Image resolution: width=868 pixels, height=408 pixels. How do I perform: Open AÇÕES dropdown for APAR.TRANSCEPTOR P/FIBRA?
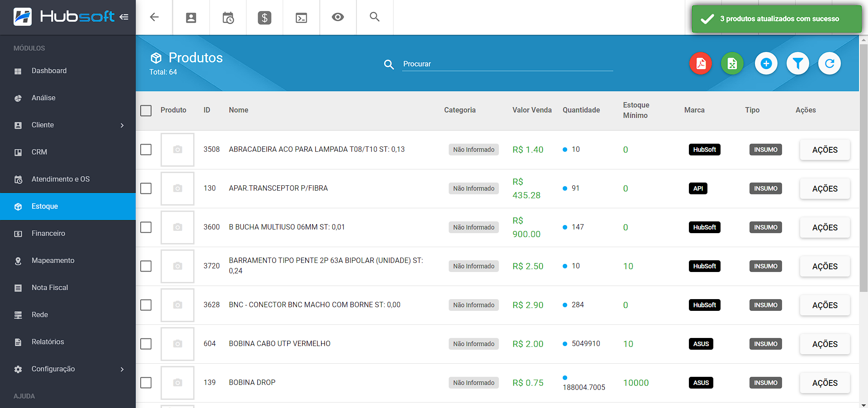tap(824, 189)
